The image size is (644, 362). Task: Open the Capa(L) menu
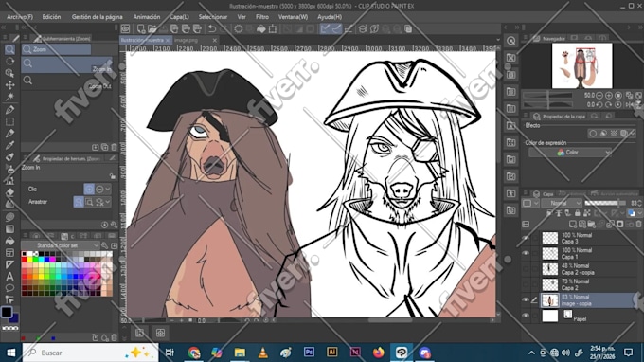pyautogui.click(x=180, y=17)
